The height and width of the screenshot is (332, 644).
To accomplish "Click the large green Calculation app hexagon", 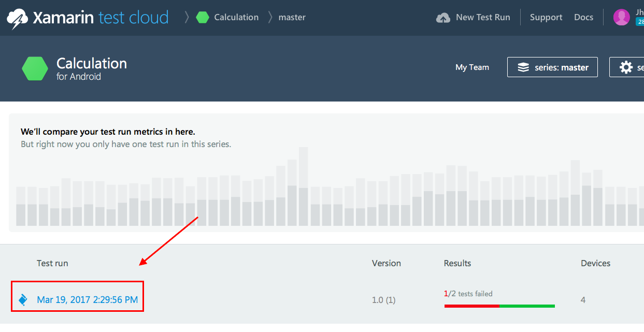I will coord(35,68).
